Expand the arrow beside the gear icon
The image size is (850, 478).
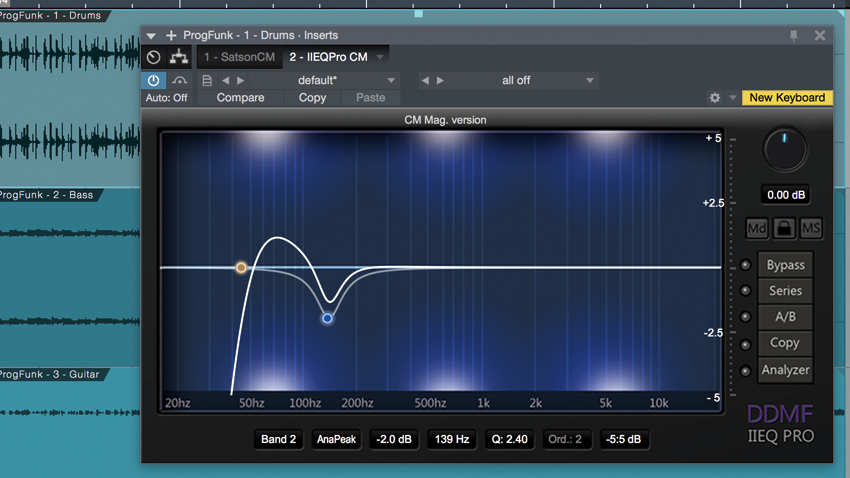(732, 98)
